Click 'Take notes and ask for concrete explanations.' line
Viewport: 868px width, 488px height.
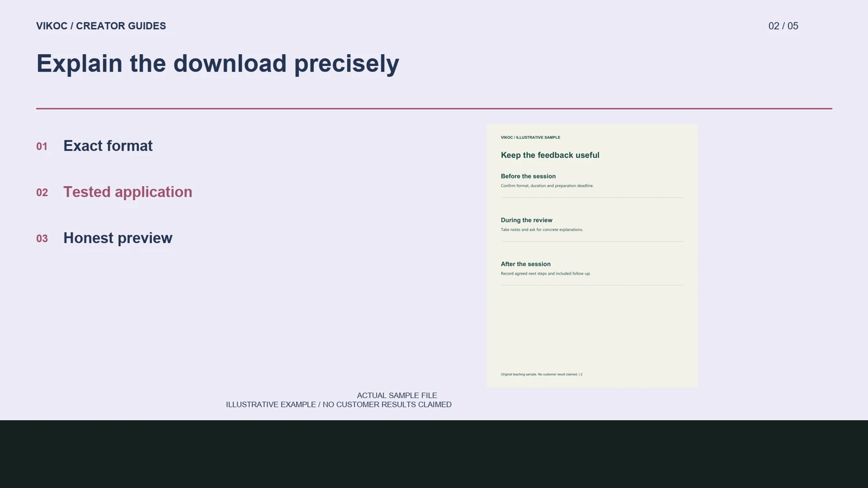[541, 230]
